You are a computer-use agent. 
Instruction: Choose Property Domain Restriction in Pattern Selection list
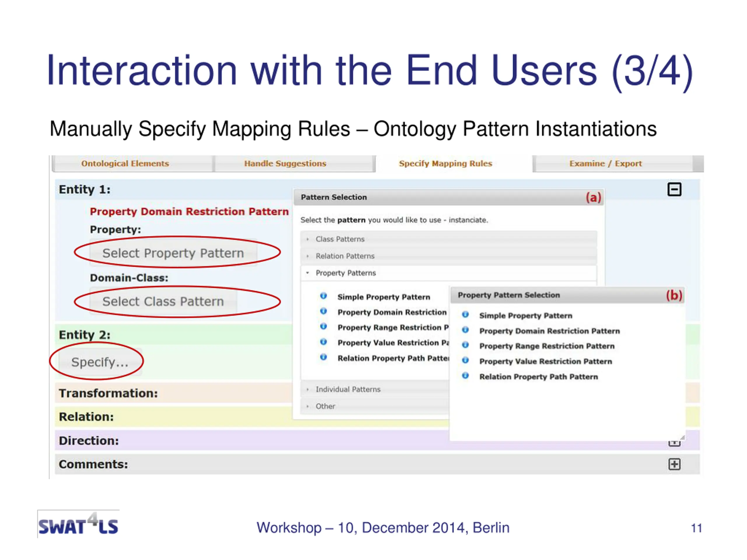click(x=392, y=312)
